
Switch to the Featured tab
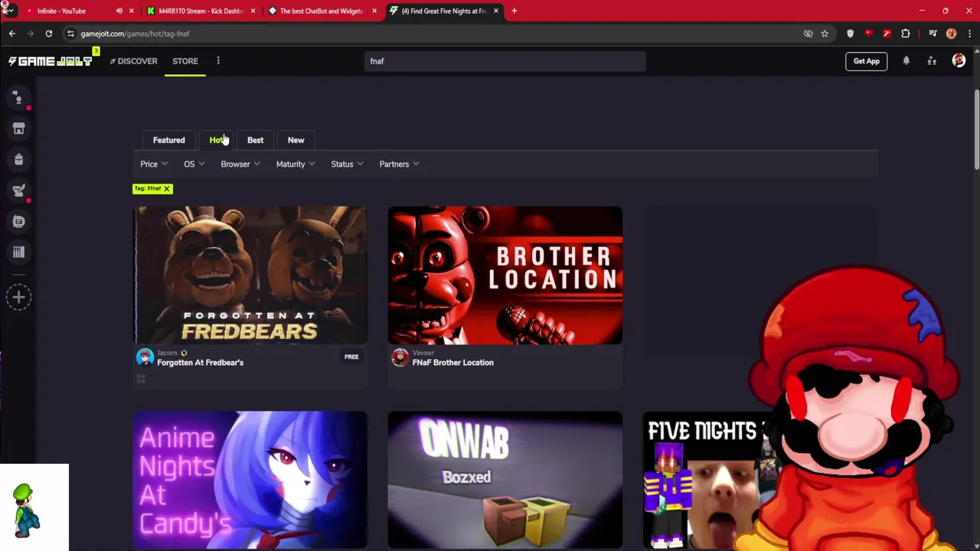click(168, 140)
